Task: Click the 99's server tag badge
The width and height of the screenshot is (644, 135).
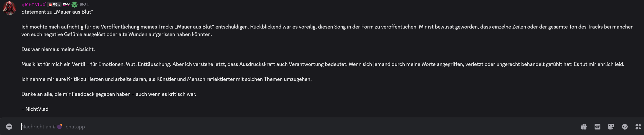Action: (x=54, y=5)
